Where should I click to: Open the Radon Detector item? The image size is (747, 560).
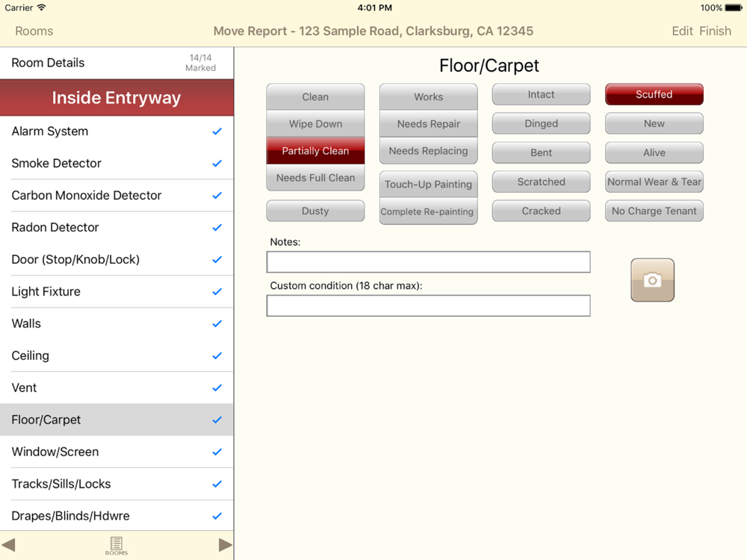(117, 227)
